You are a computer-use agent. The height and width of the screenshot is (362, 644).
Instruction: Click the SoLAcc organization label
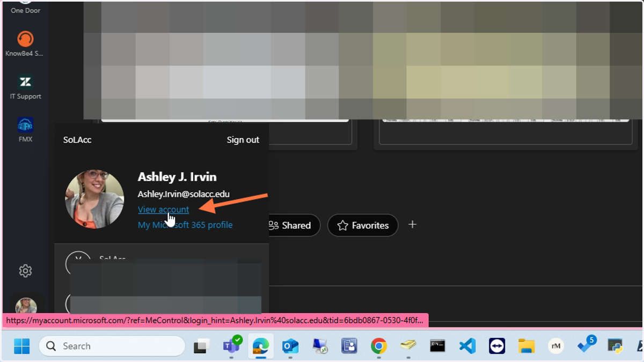point(77,140)
